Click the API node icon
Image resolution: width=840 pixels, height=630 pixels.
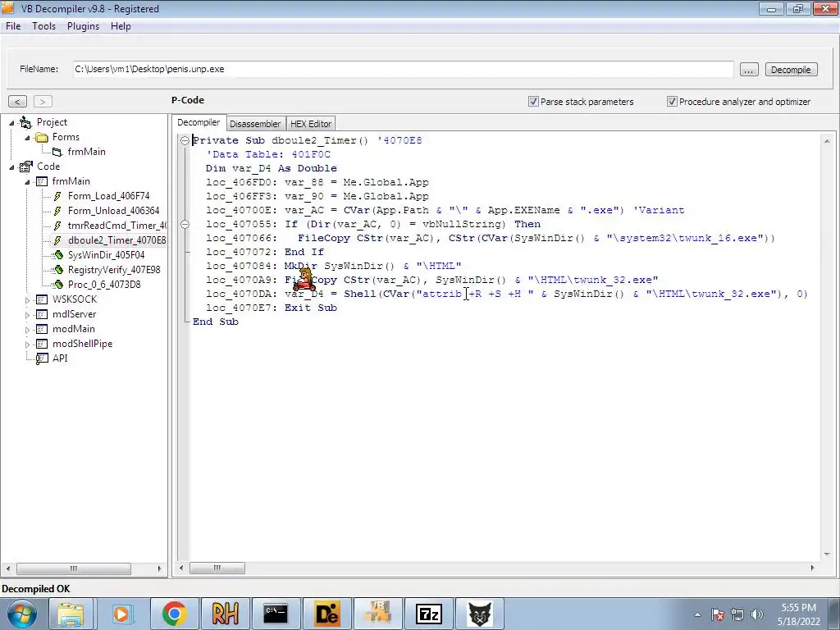(x=41, y=359)
